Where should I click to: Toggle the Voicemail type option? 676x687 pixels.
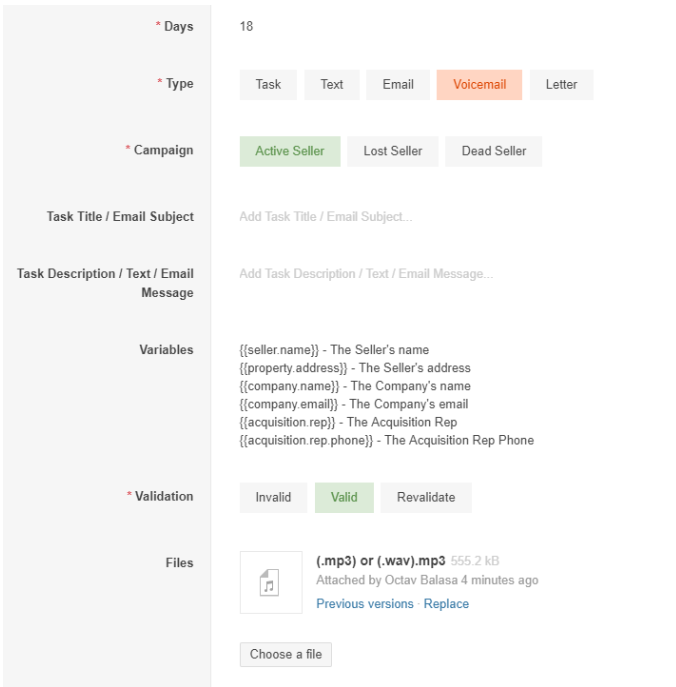point(479,85)
